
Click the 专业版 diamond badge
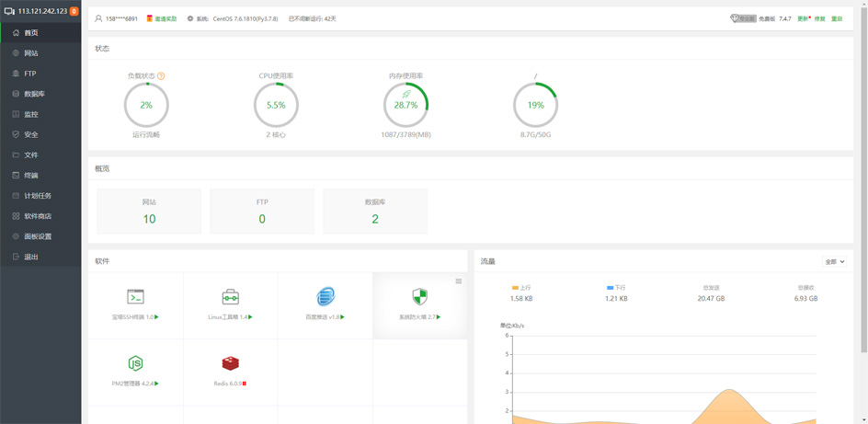pyautogui.click(x=743, y=18)
